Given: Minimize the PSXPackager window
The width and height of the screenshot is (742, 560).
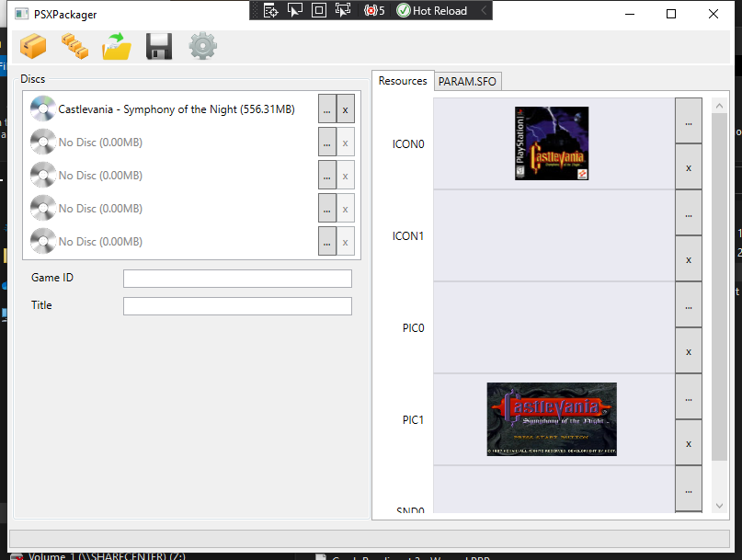Looking at the screenshot, I should pyautogui.click(x=630, y=14).
